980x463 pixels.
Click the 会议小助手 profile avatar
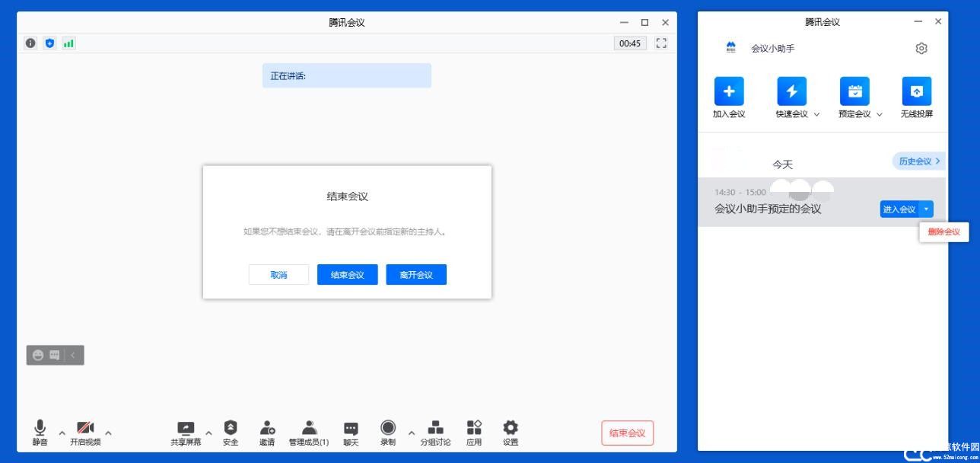[x=731, y=48]
